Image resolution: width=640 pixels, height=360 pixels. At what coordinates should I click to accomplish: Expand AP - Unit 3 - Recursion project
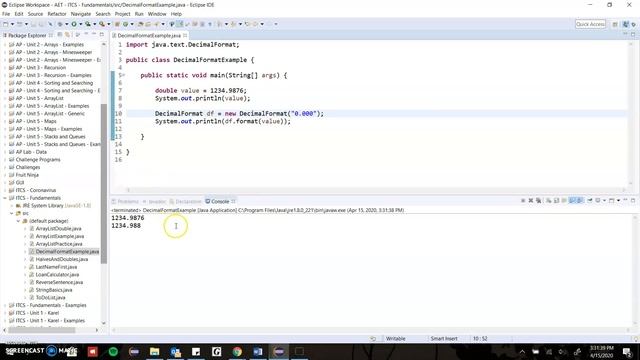click(5, 68)
